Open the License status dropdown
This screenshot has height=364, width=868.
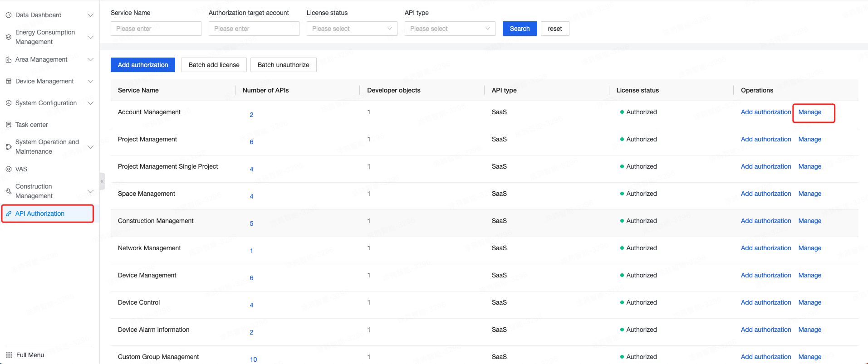[x=352, y=29]
